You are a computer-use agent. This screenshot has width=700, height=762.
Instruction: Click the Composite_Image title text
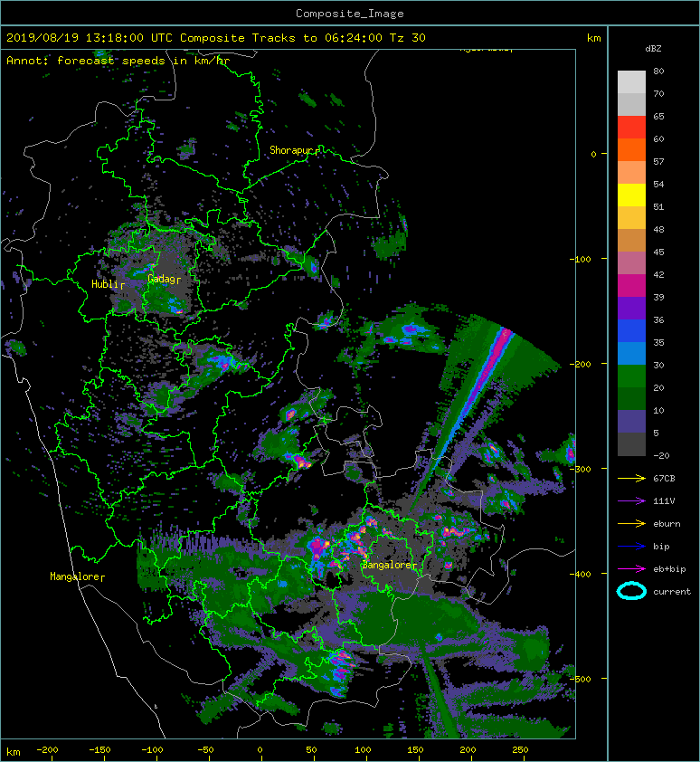coord(350,14)
